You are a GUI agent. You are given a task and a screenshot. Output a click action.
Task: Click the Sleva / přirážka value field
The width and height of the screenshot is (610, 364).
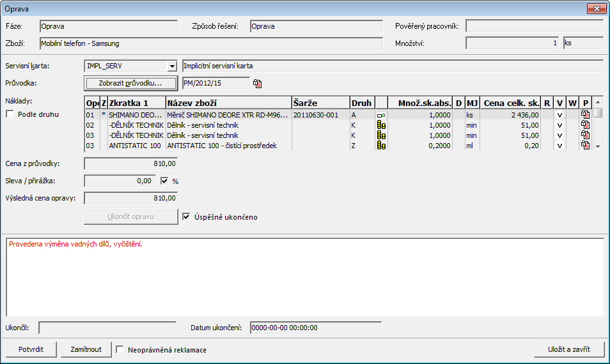[120, 181]
